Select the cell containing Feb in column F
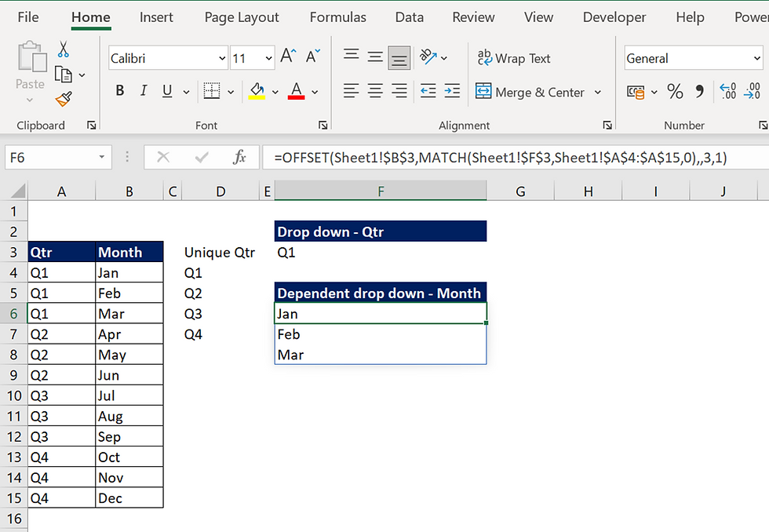The image size is (769, 532). click(x=381, y=334)
